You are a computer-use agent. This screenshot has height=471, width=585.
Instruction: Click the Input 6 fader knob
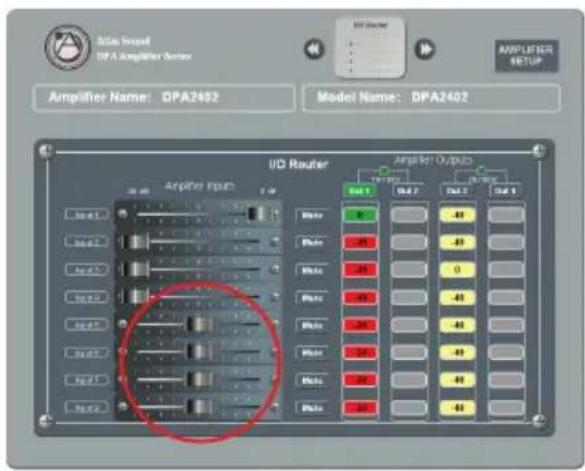point(200,352)
